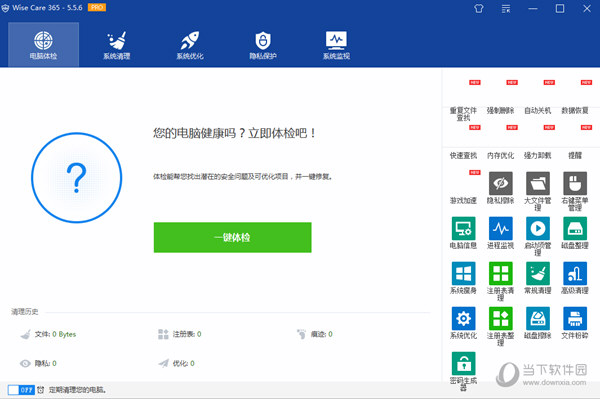Click the 痕迹: 0 history entry
This screenshot has width=600, height=399.
pos(315,334)
